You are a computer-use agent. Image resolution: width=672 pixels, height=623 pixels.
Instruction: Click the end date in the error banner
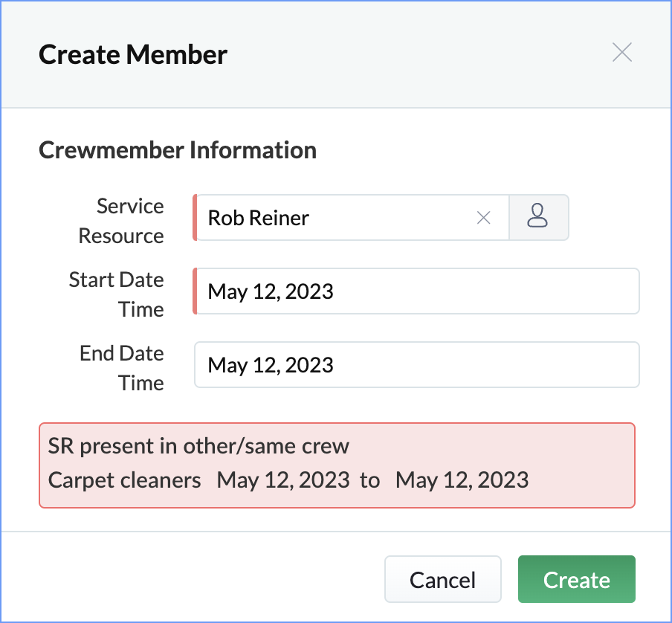(462, 480)
